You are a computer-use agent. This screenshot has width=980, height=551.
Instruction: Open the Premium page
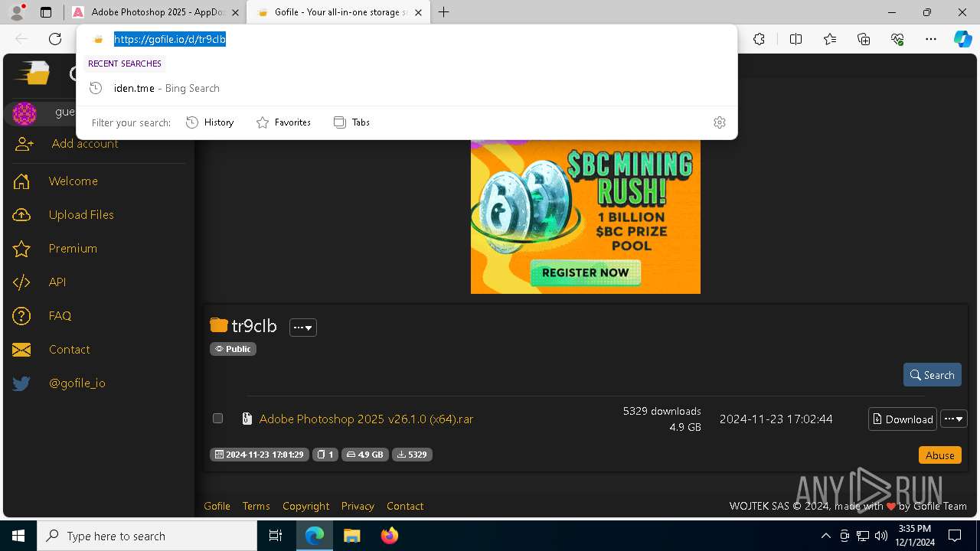(73, 249)
